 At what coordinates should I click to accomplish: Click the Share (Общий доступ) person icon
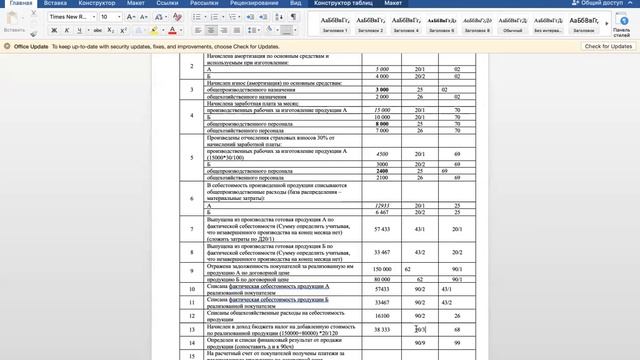click(575, 3)
